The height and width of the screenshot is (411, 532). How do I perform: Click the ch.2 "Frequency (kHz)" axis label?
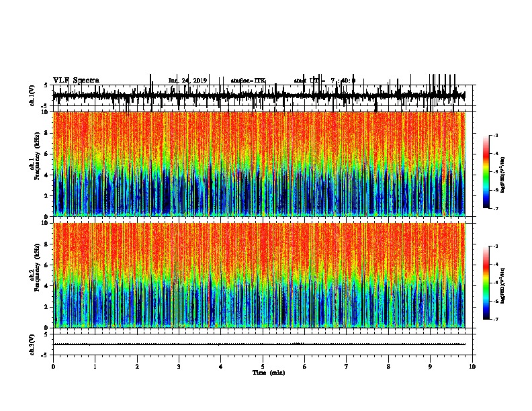coord(37,267)
